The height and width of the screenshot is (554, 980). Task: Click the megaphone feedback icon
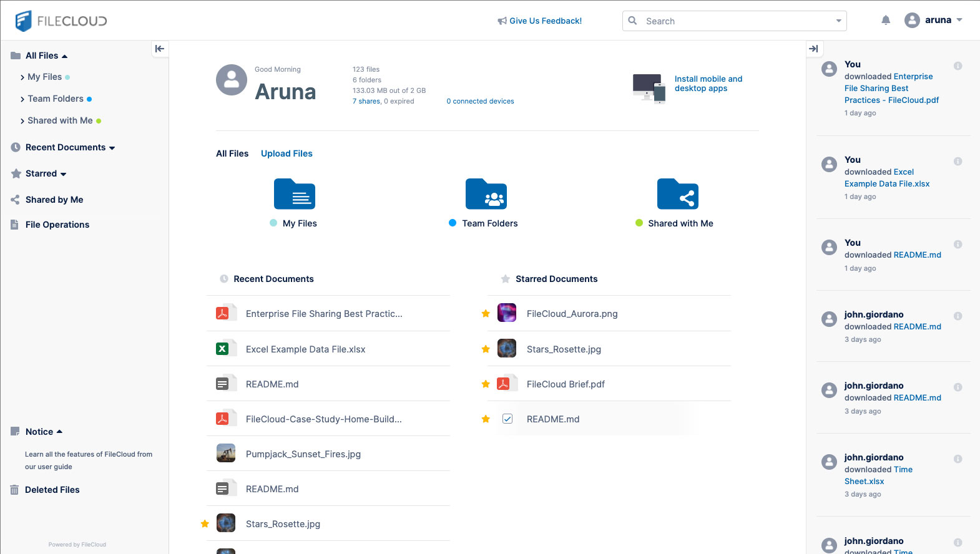point(502,21)
